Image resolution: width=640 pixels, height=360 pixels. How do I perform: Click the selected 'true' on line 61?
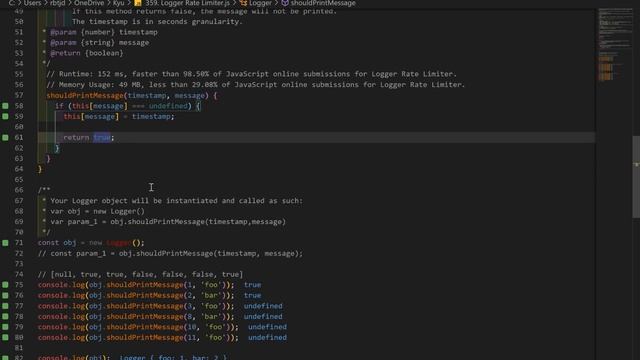pos(102,138)
